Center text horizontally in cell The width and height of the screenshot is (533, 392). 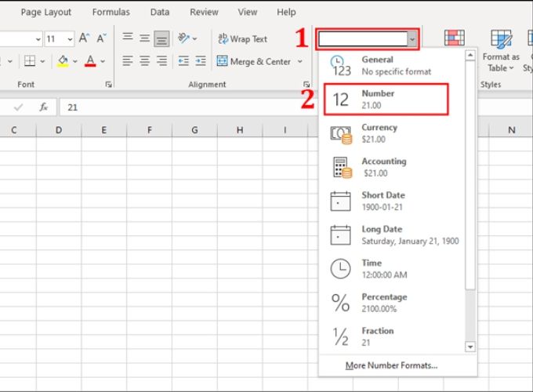coord(144,61)
